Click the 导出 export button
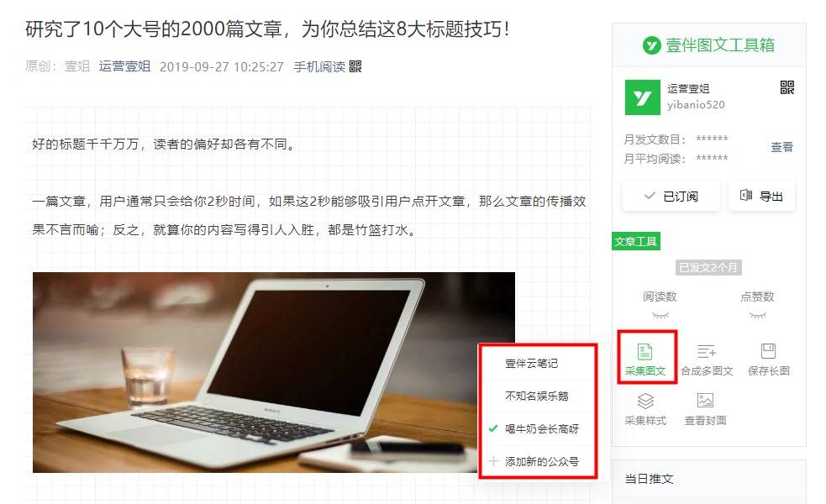 (x=762, y=197)
